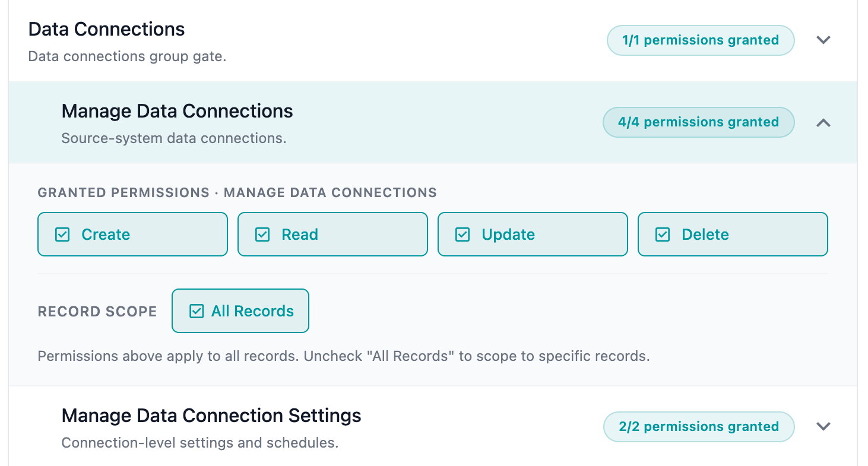868x466 pixels.
Task: Click the RECORD SCOPE label
Action: 97,312
